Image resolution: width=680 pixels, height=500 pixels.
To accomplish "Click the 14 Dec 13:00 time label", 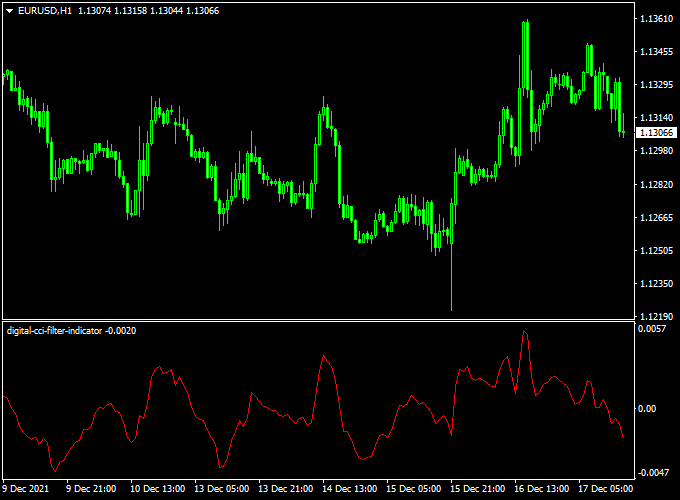I will point(350,489).
